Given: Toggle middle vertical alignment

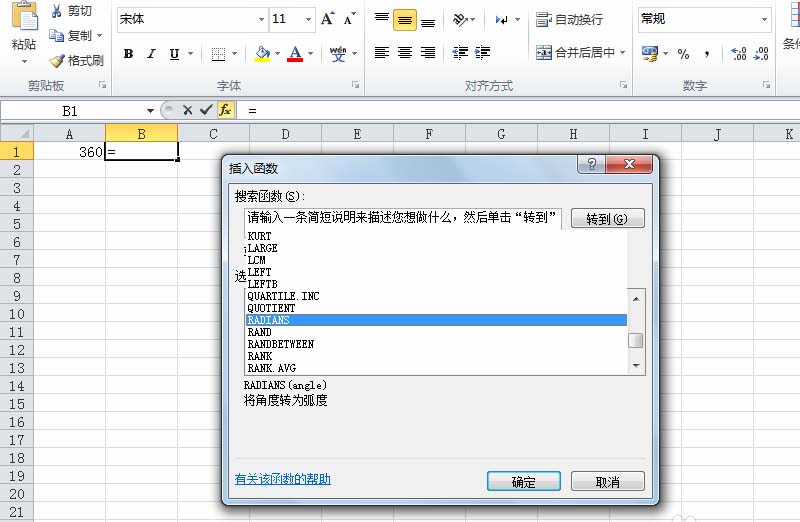Looking at the screenshot, I should 405,20.
